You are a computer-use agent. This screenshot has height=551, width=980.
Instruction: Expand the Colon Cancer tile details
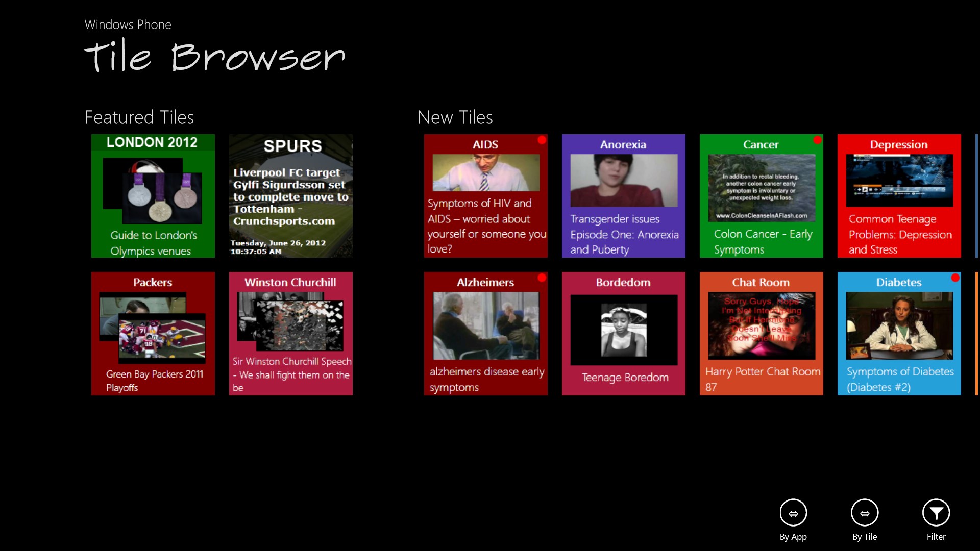click(x=761, y=196)
